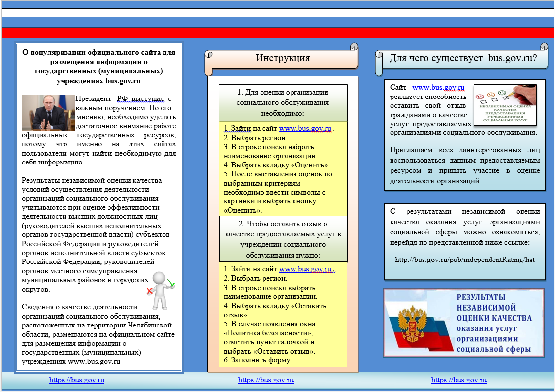Screen dimensions: 555x392
Task: Click the Russian coat of arms emblem
Action: (x=413, y=324)
